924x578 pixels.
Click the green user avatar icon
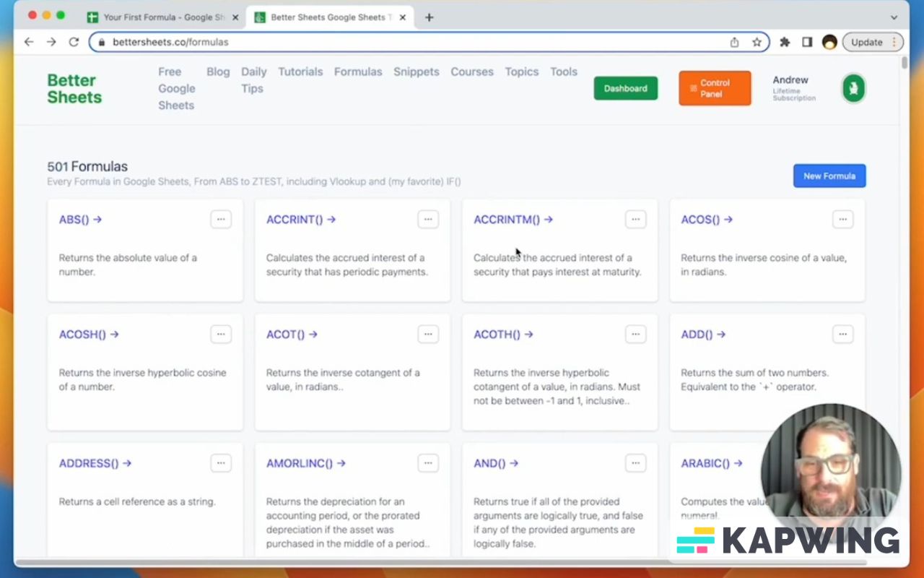(853, 89)
